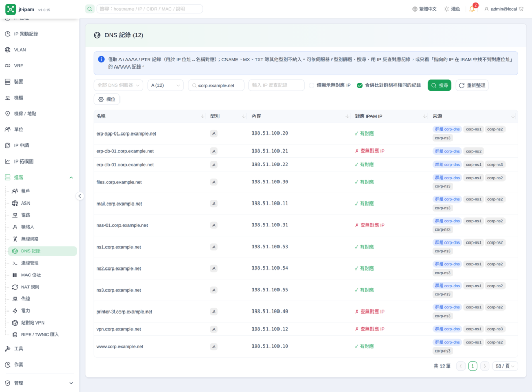Enable 僅顯示無對應 IP checkbox

pos(312,86)
